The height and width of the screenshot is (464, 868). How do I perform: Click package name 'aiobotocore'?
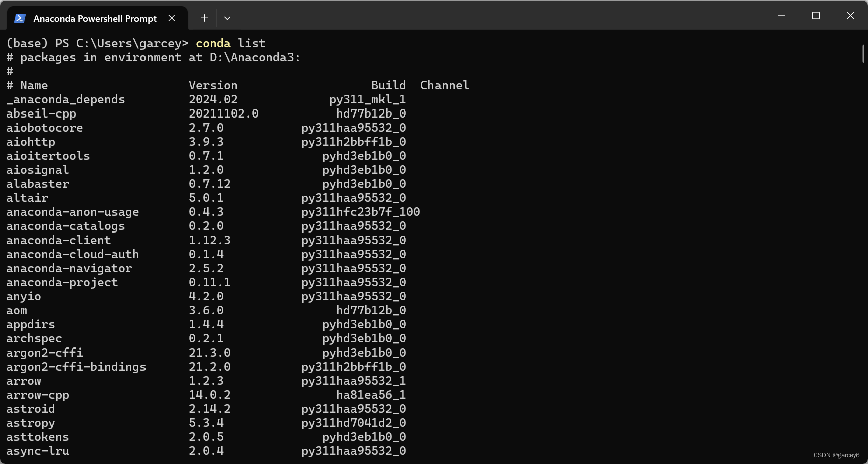(x=44, y=128)
